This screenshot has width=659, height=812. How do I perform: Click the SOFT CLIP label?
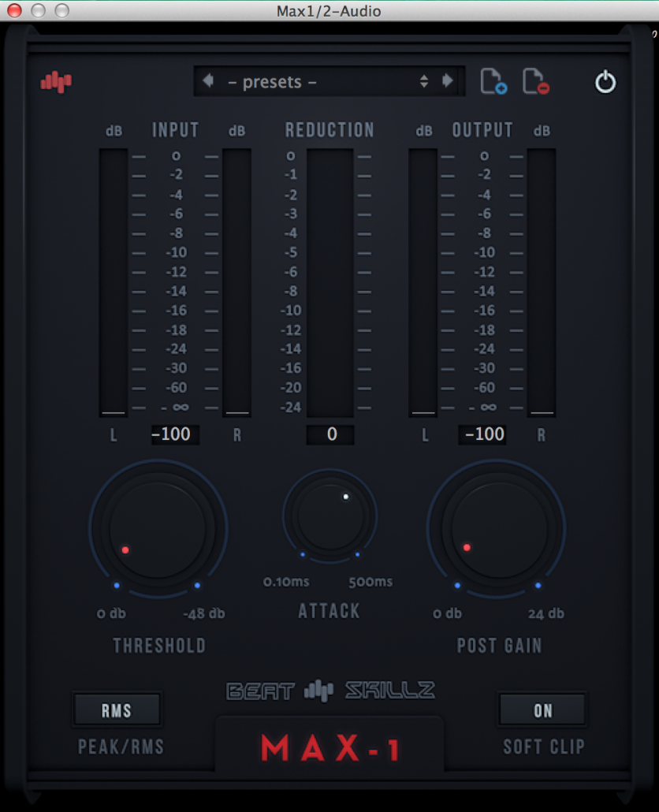click(544, 747)
